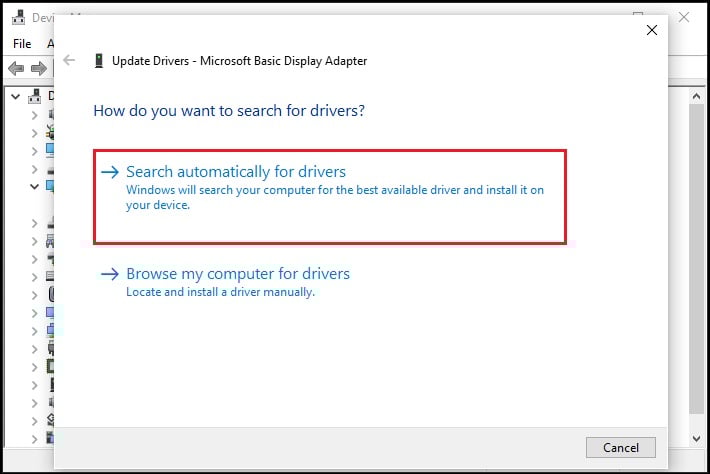Click the arrow icon beside Search automatically
710x474 pixels.
pyautogui.click(x=110, y=173)
